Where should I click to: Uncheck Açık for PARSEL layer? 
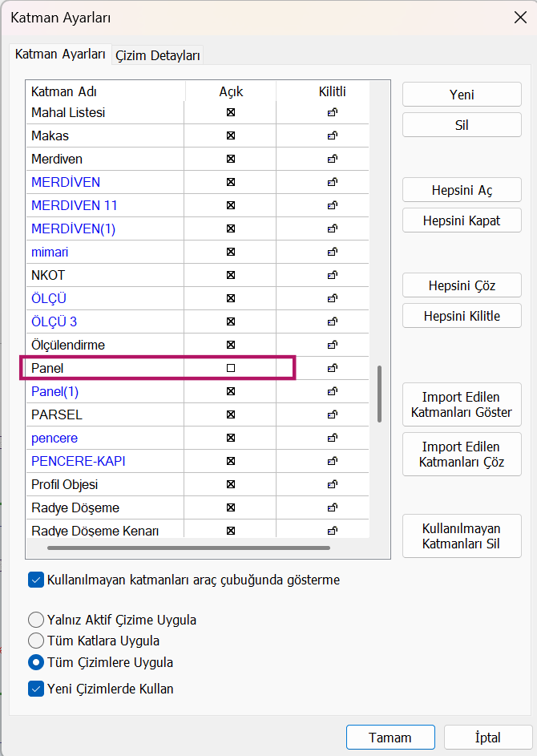coord(231,414)
